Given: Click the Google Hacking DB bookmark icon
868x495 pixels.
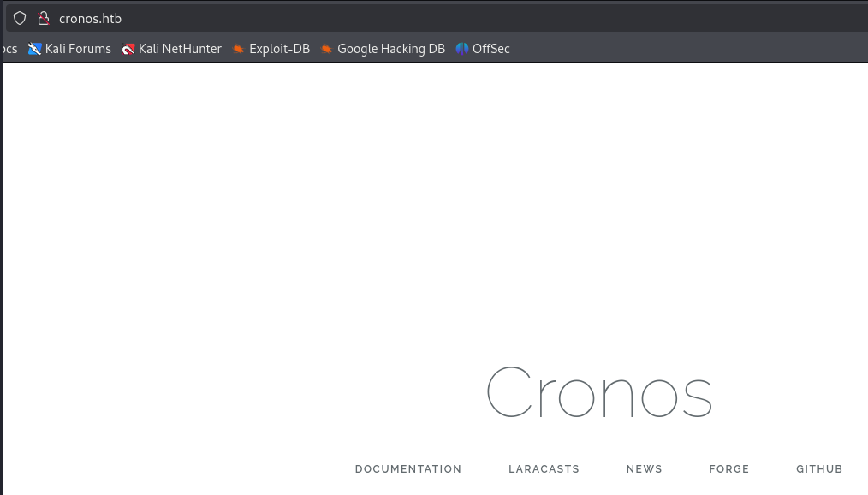Looking at the screenshot, I should coord(327,49).
